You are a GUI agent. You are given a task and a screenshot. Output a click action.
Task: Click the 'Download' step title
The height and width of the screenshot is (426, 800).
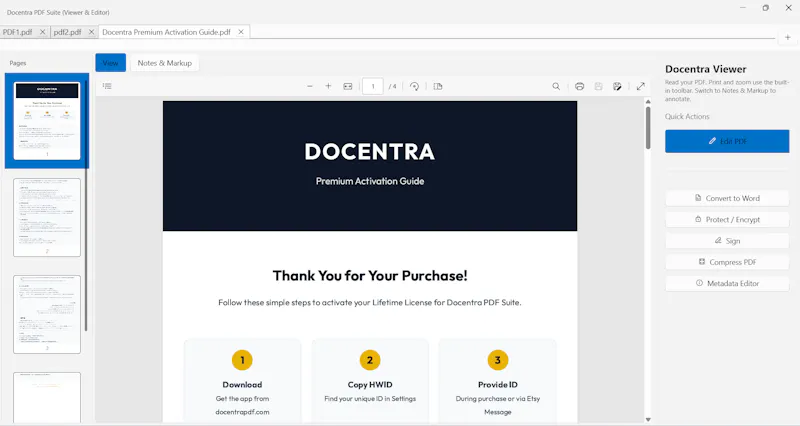click(x=242, y=385)
